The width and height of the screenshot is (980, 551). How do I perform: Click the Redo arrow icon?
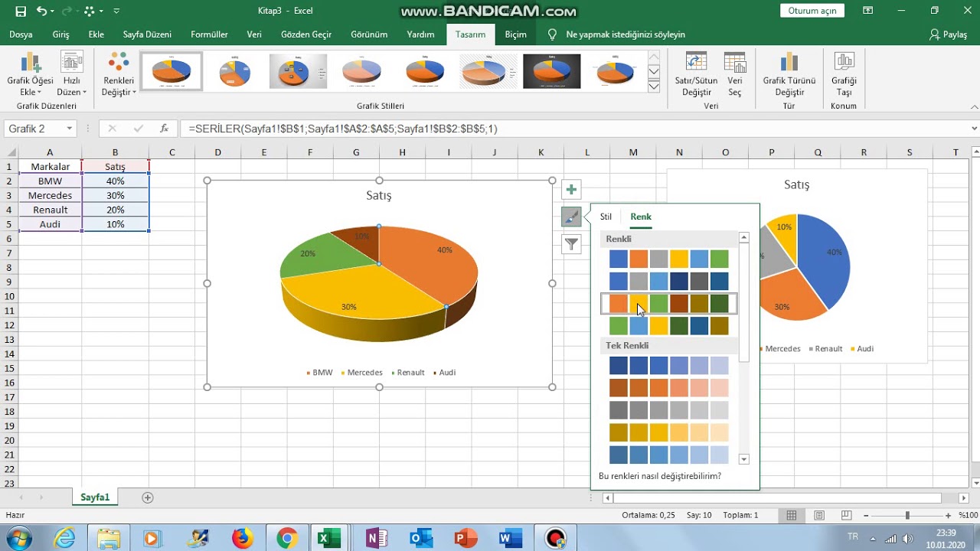click(x=68, y=11)
